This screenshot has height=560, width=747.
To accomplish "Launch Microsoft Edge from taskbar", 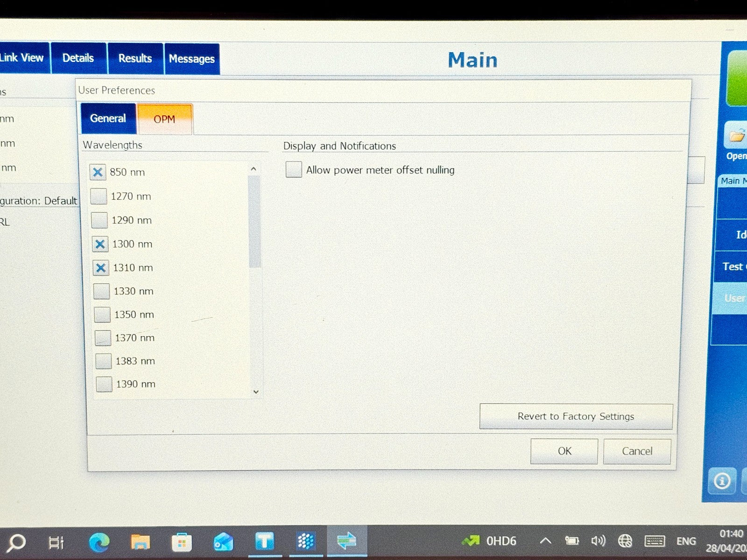I will [99, 542].
